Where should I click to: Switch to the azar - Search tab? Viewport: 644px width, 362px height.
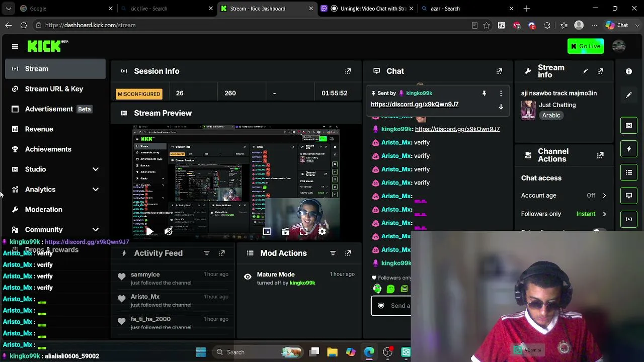tap(467, 9)
